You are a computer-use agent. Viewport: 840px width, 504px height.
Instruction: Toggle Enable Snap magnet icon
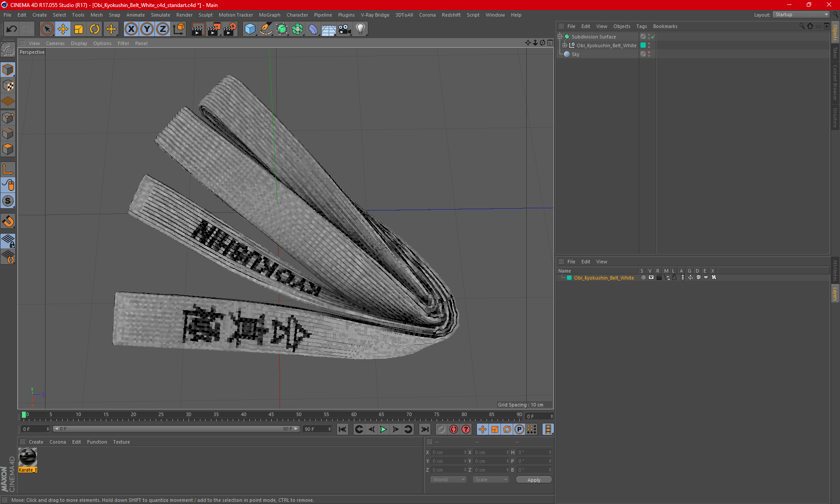pyautogui.click(x=8, y=221)
